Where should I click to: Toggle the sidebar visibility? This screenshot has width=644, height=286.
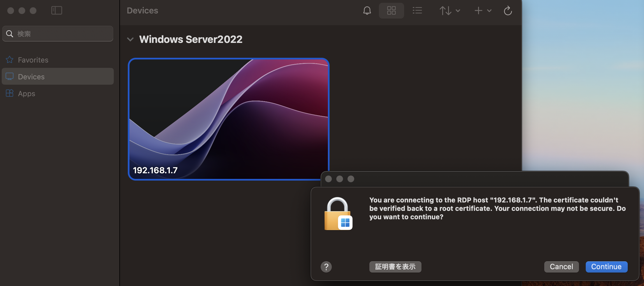pos(57,10)
